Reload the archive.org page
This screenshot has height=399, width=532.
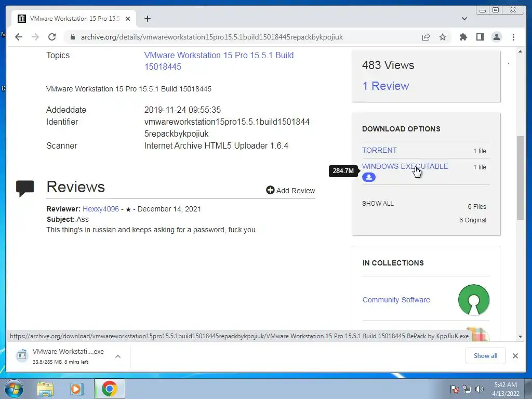coord(52,37)
